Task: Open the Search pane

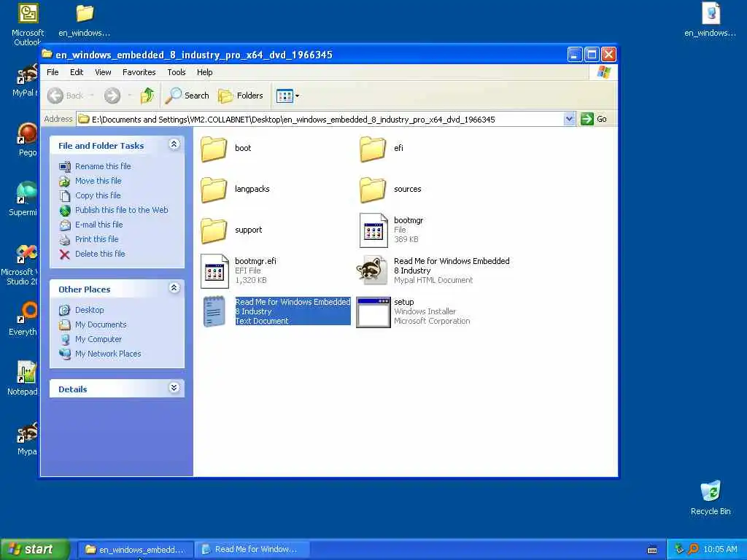Action: click(x=187, y=96)
